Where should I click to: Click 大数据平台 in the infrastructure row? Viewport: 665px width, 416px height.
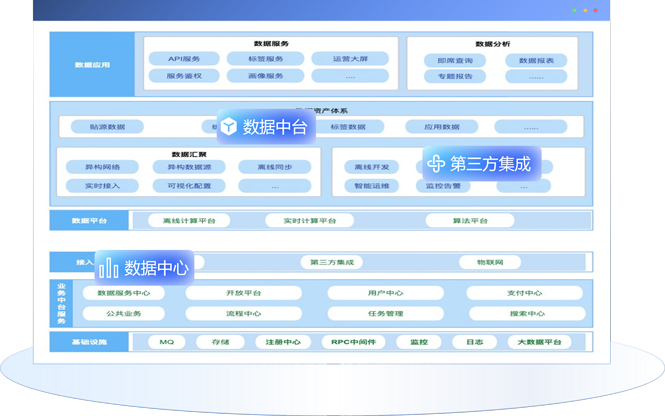point(539,342)
